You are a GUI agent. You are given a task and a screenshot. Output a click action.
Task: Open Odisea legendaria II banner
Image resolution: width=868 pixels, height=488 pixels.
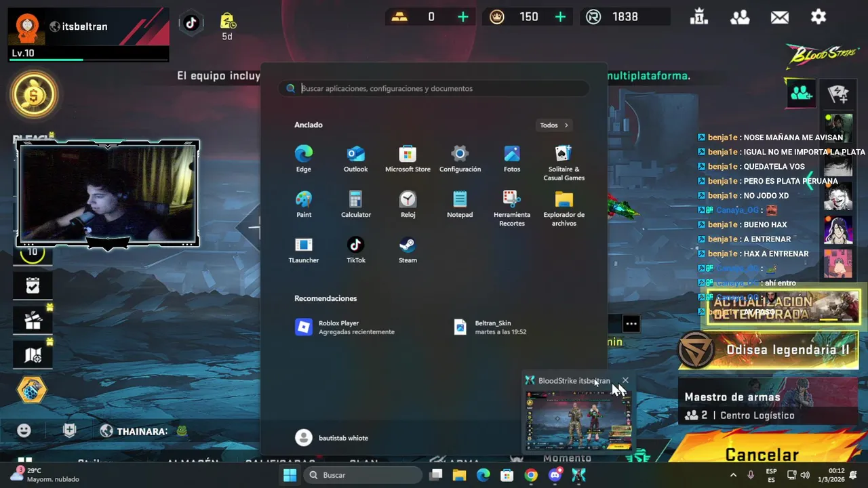769,350
